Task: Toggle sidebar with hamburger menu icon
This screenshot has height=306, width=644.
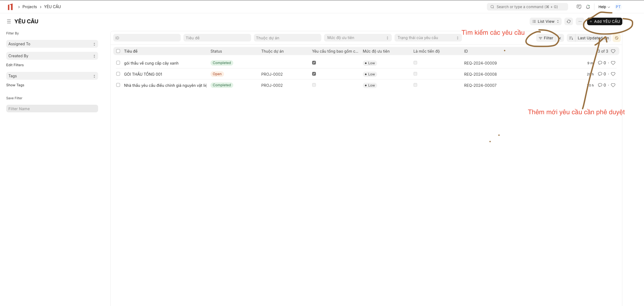Action: (9, 21)
